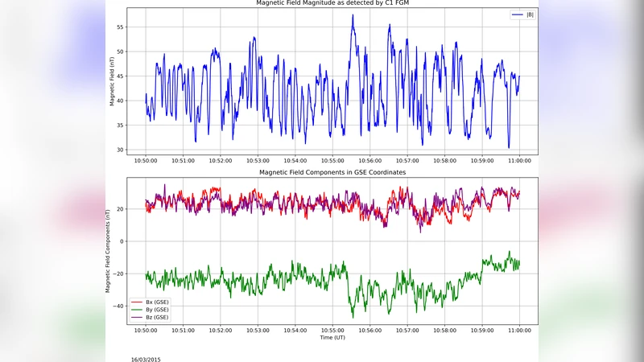Click the 16/03/2015 date text

click(x=147, y=358)
